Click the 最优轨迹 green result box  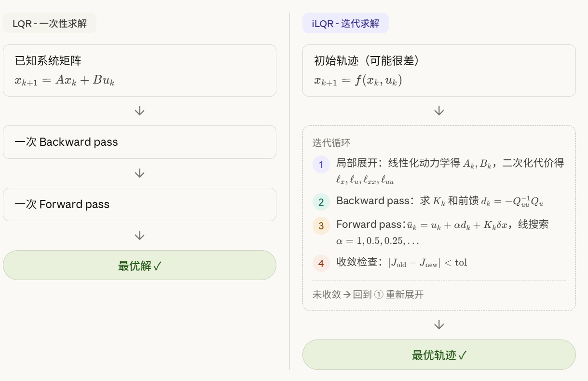(x=439, y=355)
